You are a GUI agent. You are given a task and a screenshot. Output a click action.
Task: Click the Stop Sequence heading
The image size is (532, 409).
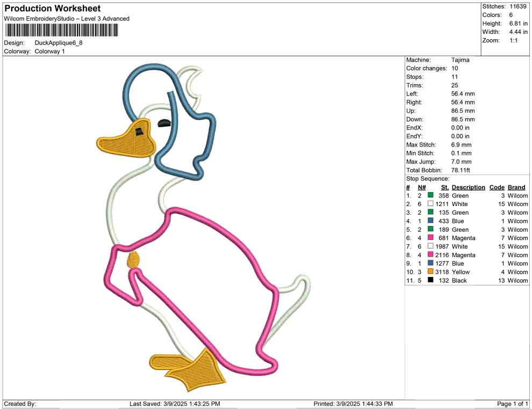[427, 178]
